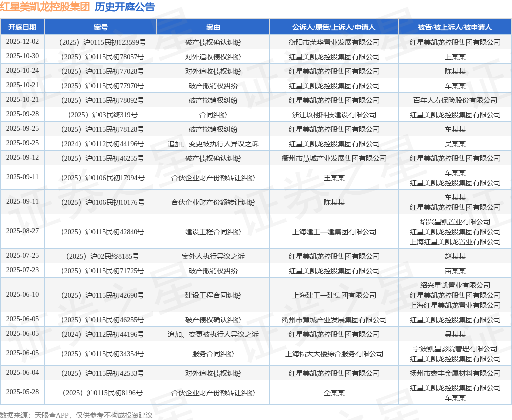Click plaintiff 衡阳市荣华置业发展有限公司

tap(334, 42)
